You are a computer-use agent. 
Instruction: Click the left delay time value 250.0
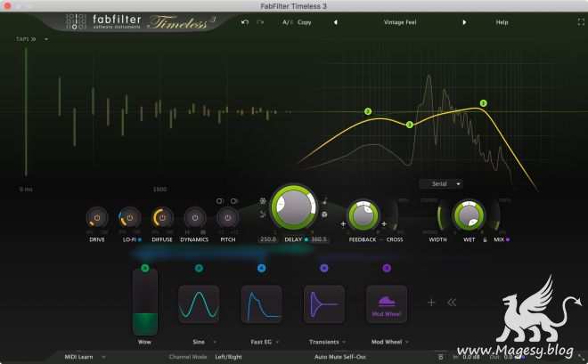click(x=268, y=239)
